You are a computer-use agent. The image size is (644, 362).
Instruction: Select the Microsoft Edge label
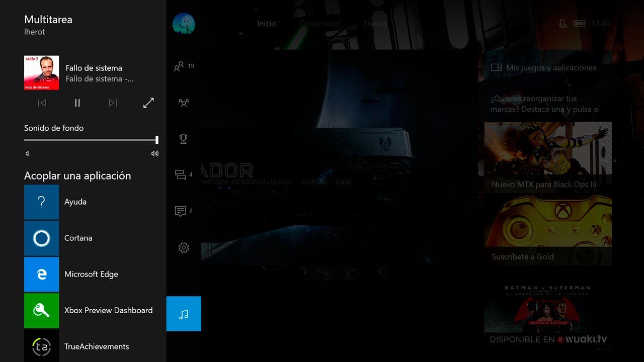91,274
